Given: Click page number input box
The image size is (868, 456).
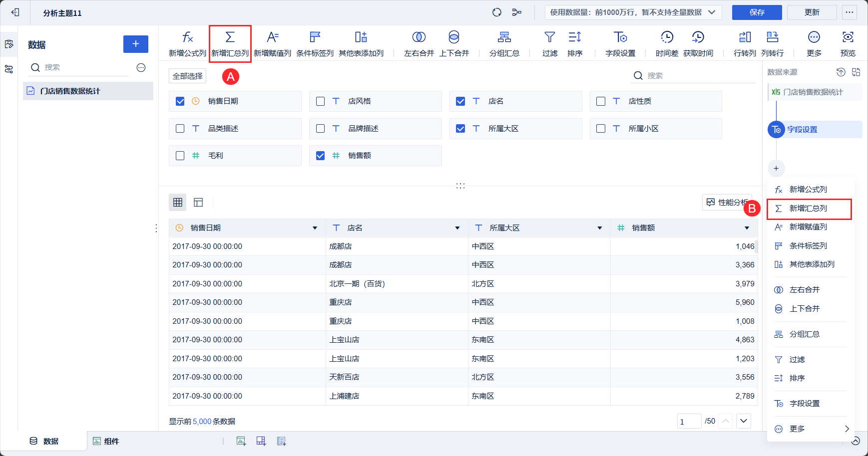Looking at the screenshot, I should pyautogui.click(x=689, y=422).
